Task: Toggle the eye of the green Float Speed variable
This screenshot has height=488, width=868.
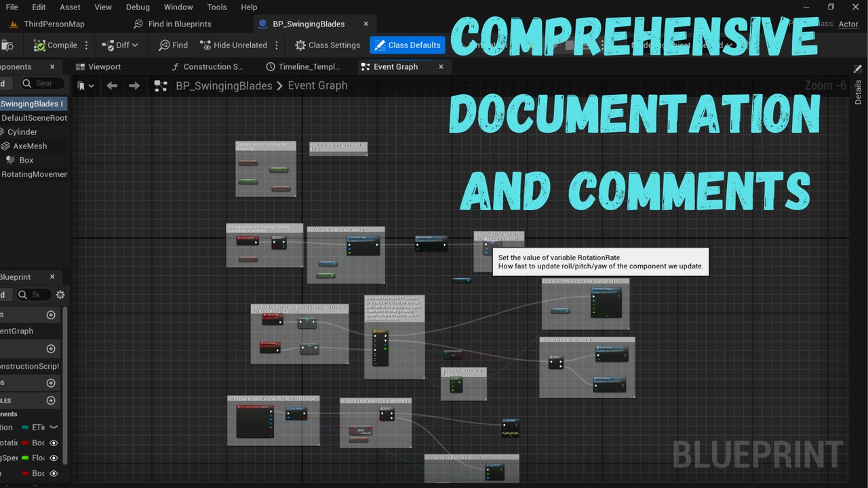Action: tap(54, 458)
